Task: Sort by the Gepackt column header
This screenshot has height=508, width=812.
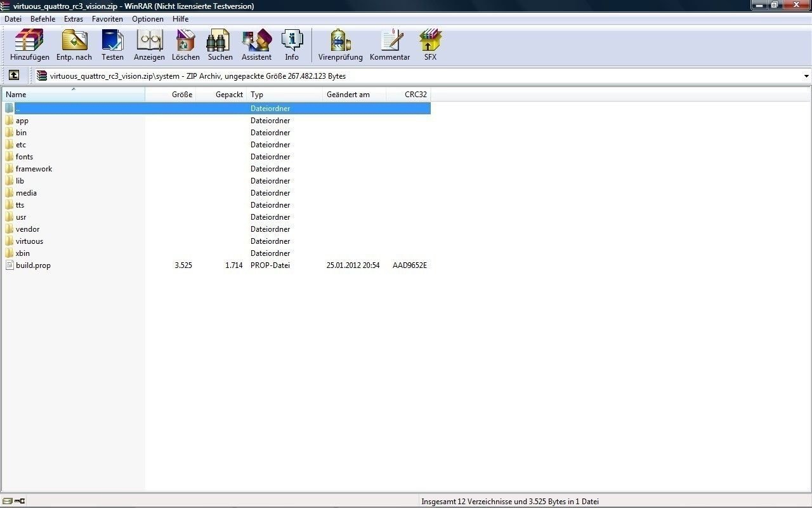Action: [221, 95]
